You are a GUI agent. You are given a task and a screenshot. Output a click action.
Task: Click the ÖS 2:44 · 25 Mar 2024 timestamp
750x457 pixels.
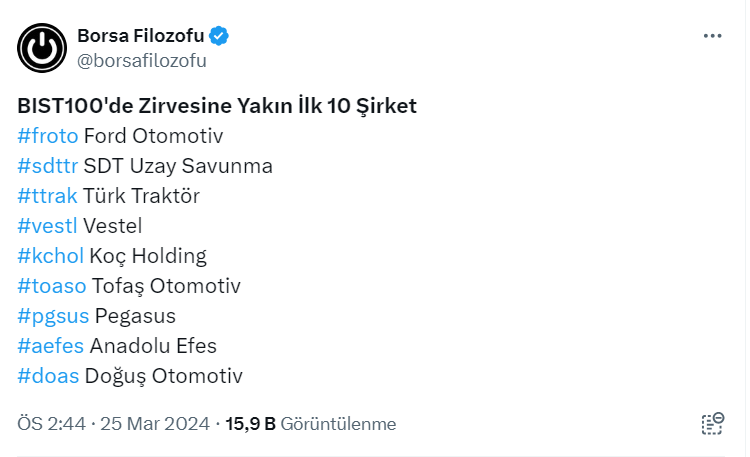tap(113, 424)
